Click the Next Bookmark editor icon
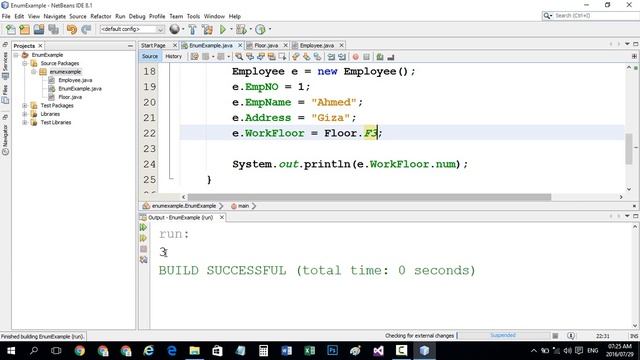Image resolution: width=640 pixels, height=360 pixels. tap(306, 57)
